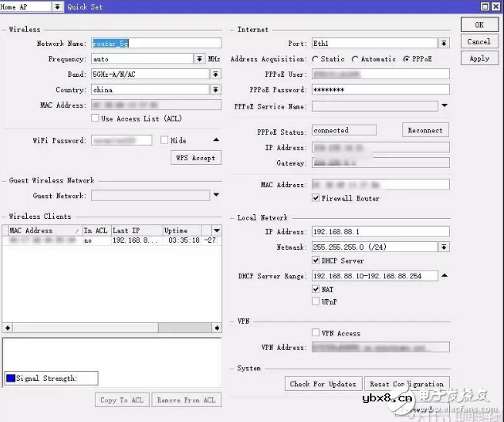Click the Frequency auto field
Screen dimensions: 504x422
coord(142,59)
